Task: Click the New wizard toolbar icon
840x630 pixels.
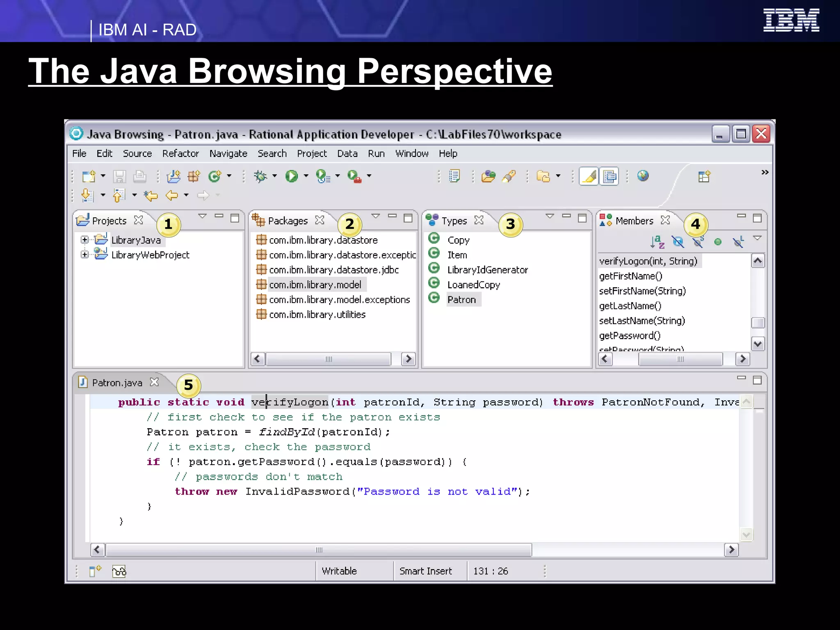Action: pyautogui.click(x=89, y=176)
